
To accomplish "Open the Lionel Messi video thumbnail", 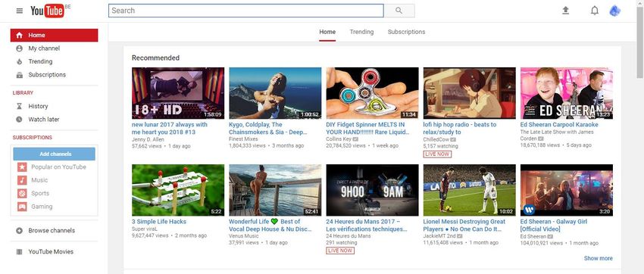I will (x=470, y=190).
